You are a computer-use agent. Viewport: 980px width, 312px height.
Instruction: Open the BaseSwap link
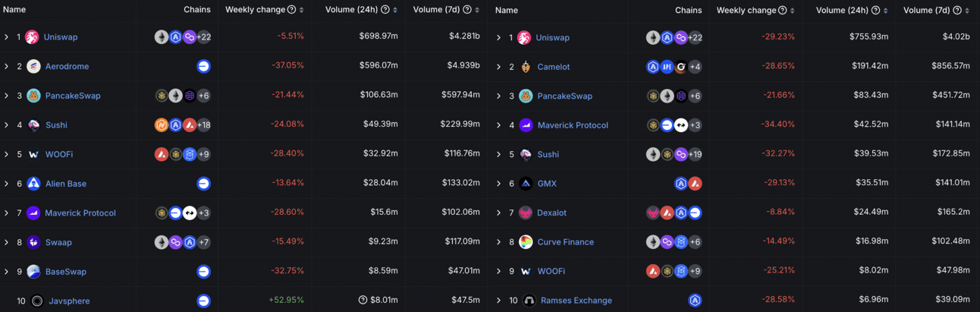coord(65,272)
